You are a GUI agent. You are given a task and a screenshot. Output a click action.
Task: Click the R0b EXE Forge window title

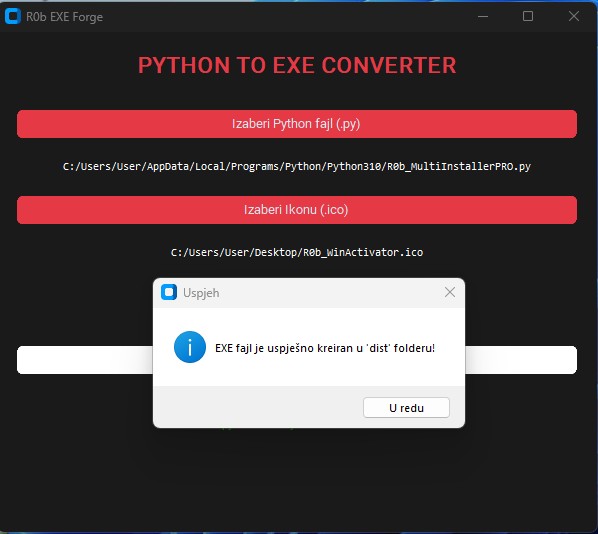[x=64, y=17]
